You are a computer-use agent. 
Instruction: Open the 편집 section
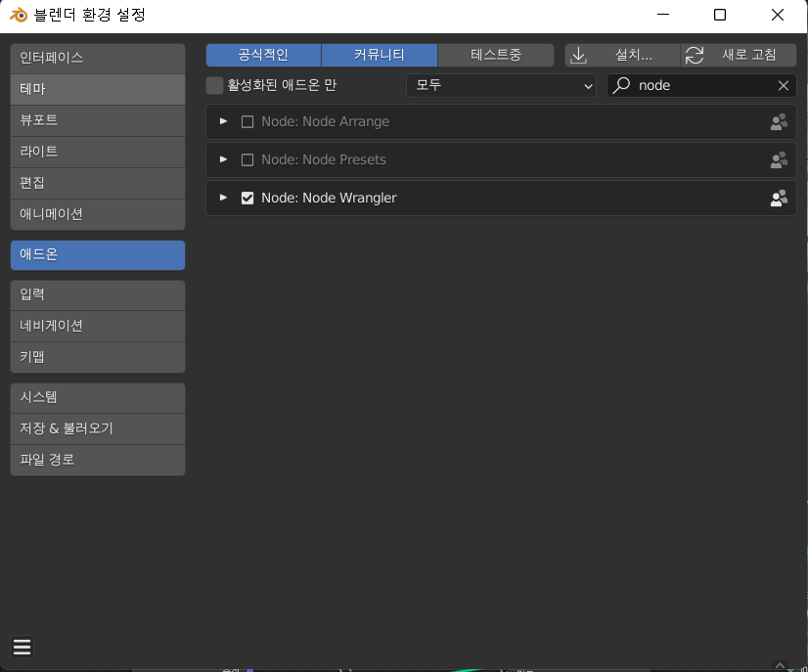98,184
